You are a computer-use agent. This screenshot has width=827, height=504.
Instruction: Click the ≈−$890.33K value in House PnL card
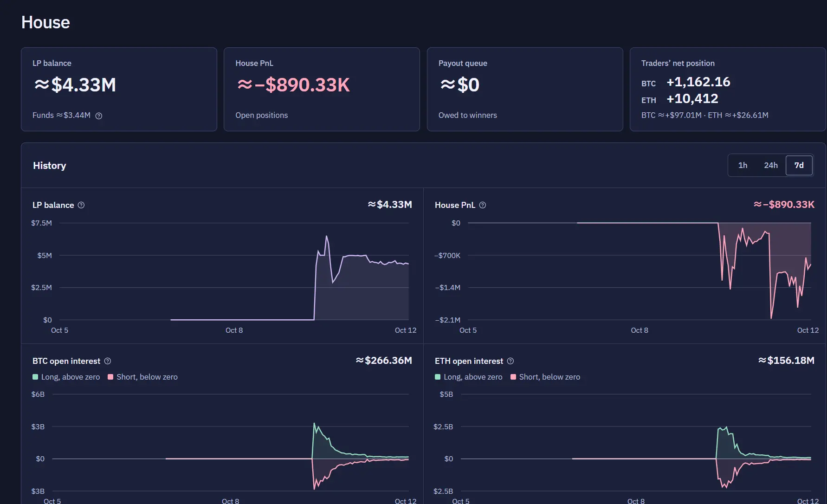click(293, 85)
